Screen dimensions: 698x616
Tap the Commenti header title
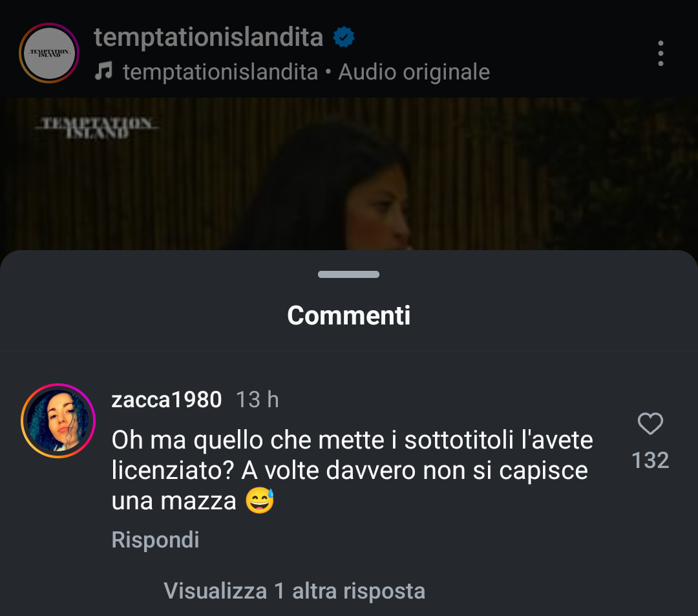coord(348,315)
